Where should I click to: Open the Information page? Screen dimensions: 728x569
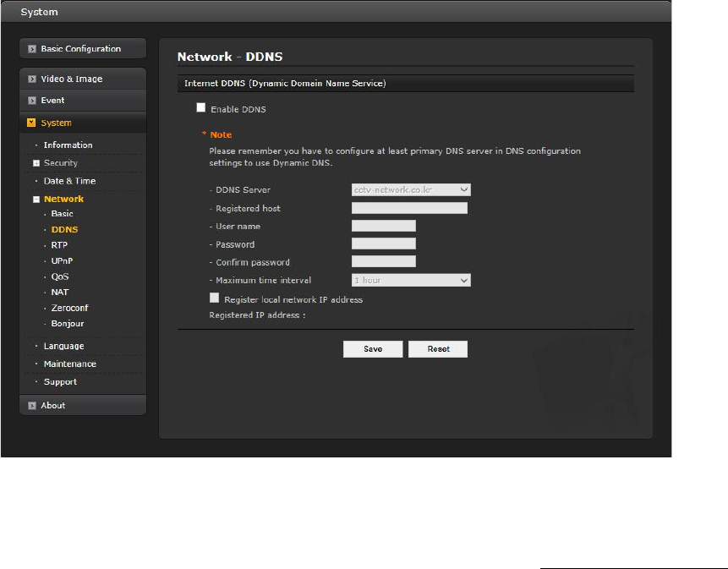pyautogui.click(x=68, y=145)
